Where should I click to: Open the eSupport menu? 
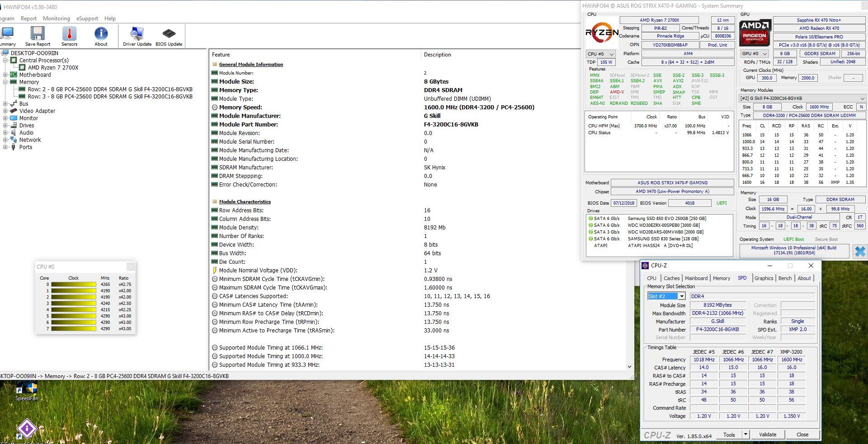(x=87, y=19)
